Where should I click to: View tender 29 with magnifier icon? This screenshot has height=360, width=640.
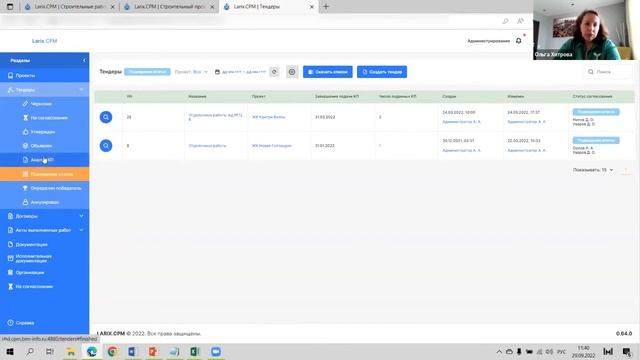[106, 117]
